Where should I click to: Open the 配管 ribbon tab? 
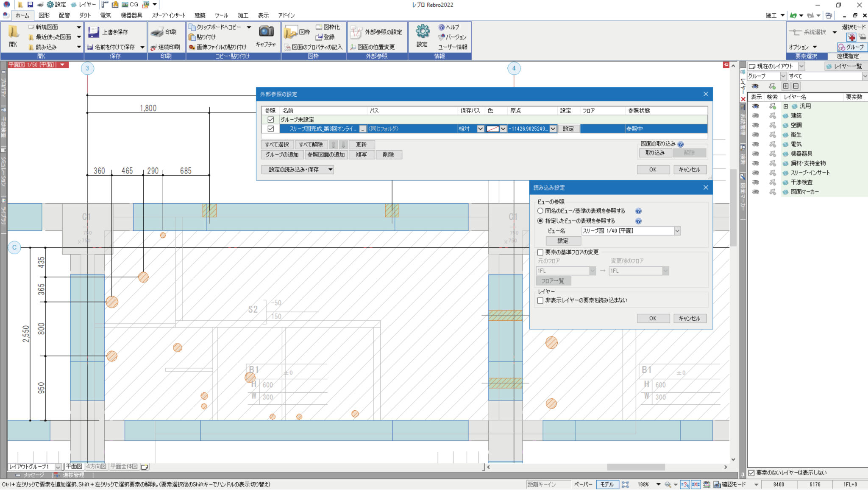click(64, 15)
